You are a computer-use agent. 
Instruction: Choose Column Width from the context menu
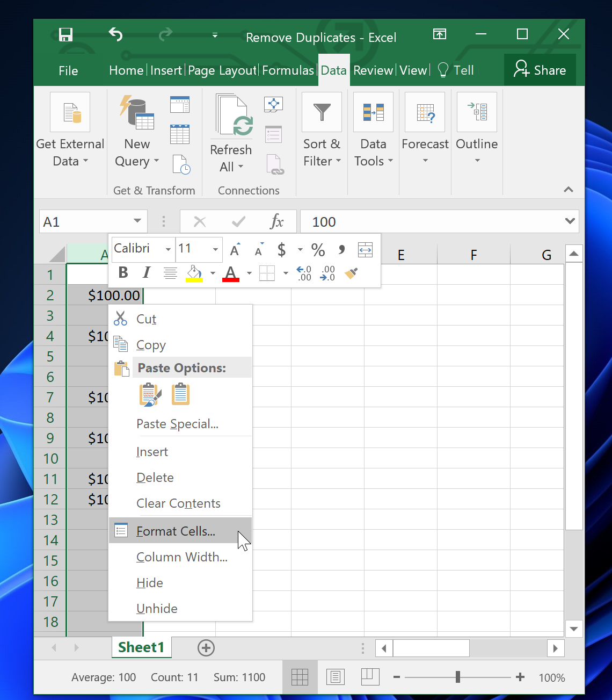[x=180, y=557]
